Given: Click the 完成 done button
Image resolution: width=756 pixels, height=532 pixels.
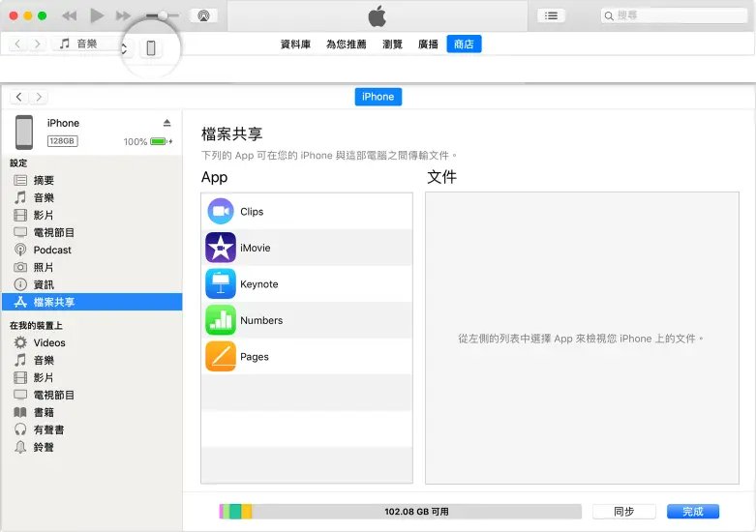Looking at the screenshot, I should pyautogui.click(x=693, y=512).
